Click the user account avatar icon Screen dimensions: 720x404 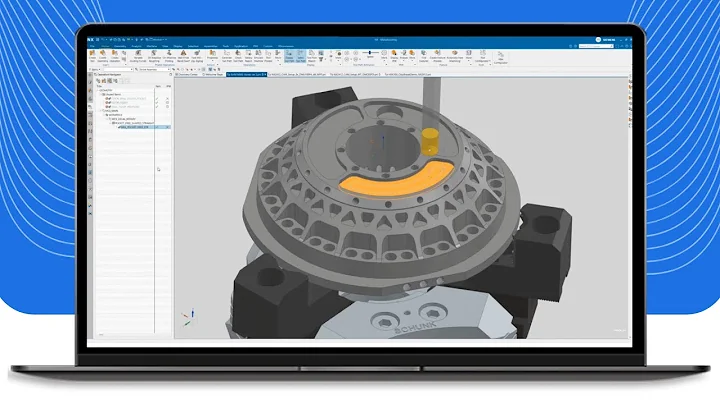tap(598, 40)
